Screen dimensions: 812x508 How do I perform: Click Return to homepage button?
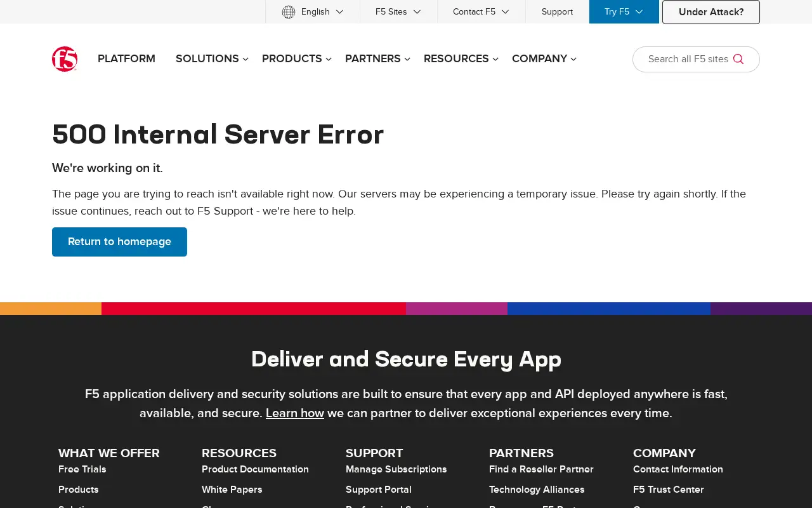[x=119, y=242]
